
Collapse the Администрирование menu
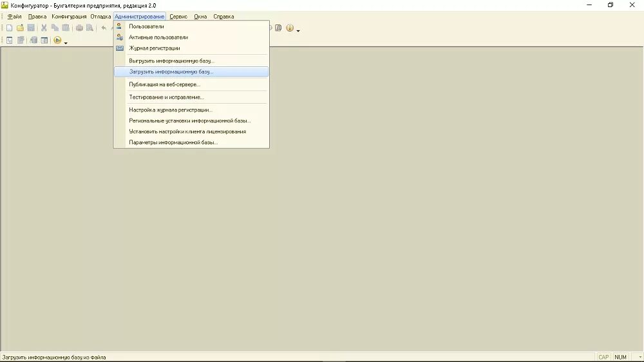[x=140, y=17]
